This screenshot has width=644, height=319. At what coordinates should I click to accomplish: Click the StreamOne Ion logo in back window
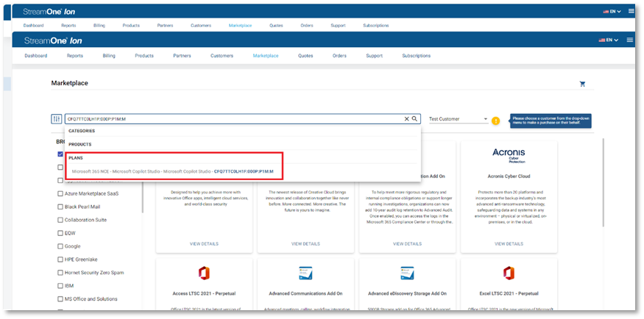(49, 12)
